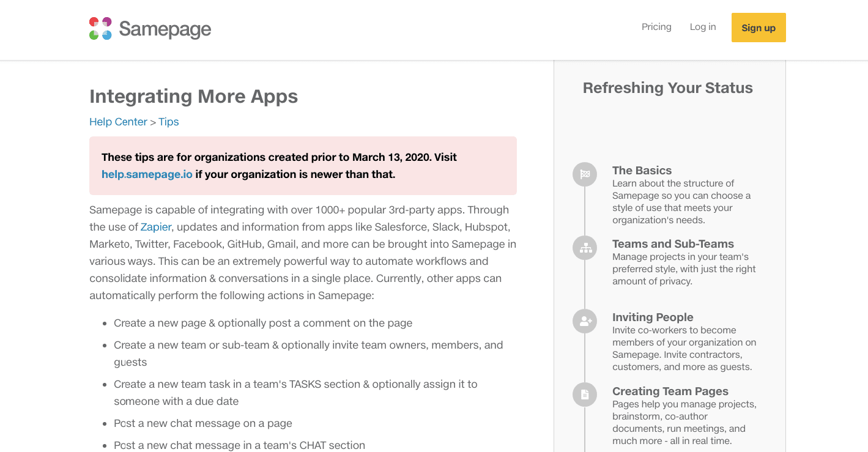Visit the help.samepage.io link
Screen dimensions: 868x452
[x=147, y=174]
